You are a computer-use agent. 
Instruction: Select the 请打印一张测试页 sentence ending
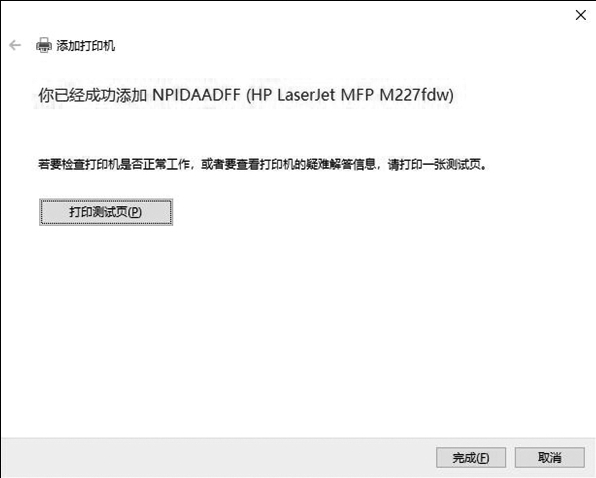click(x=437, y=165)
